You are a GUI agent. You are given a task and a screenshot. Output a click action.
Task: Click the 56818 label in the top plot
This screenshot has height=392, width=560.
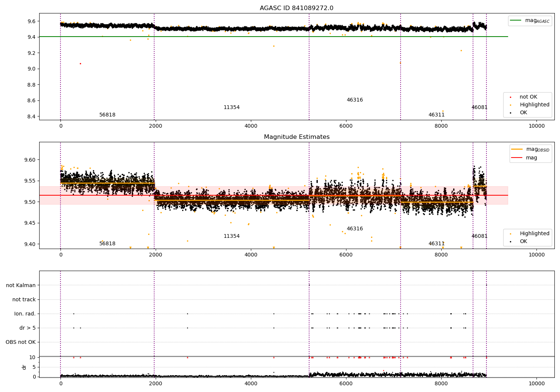point(107,115)
